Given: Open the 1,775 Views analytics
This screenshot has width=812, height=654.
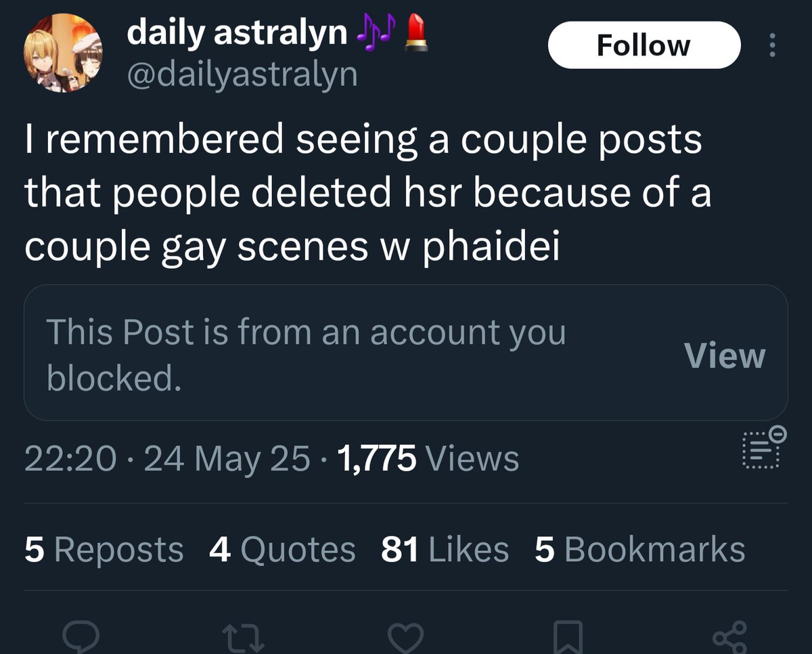Looking at the screenshot, I should (x=427, y=459).
